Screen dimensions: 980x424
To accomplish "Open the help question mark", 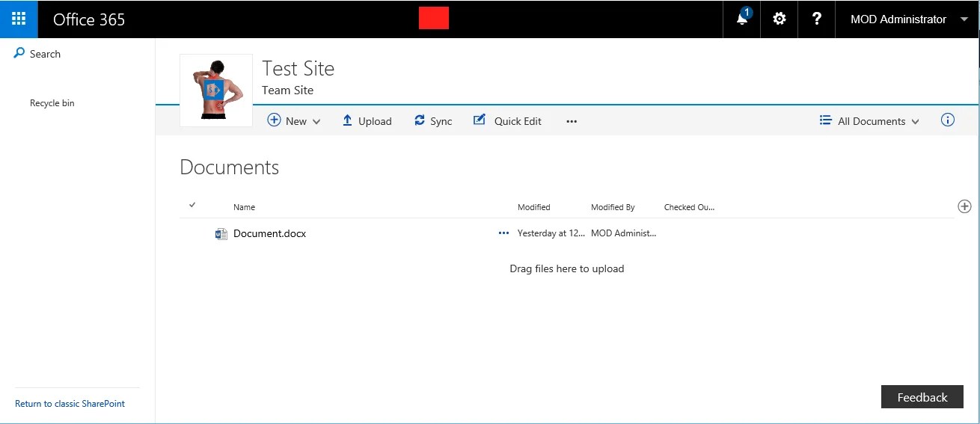I will pos(817,19).
